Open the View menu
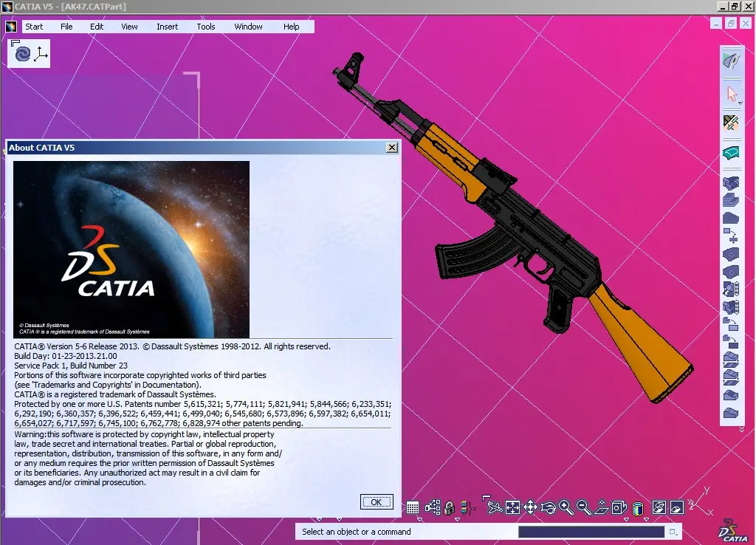The height and width of the screenshot is (545, 756). [129, 27]
